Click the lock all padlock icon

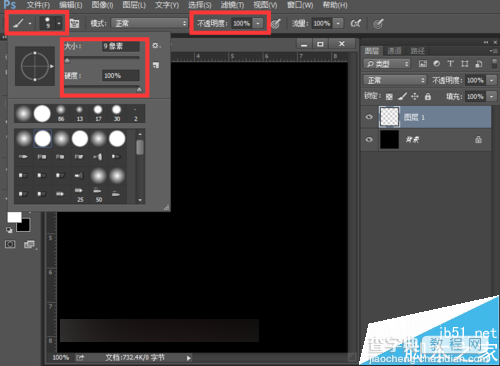428,97
